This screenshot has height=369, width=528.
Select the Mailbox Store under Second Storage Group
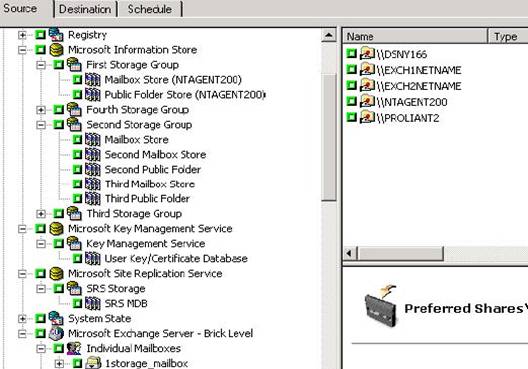(136, 139)
